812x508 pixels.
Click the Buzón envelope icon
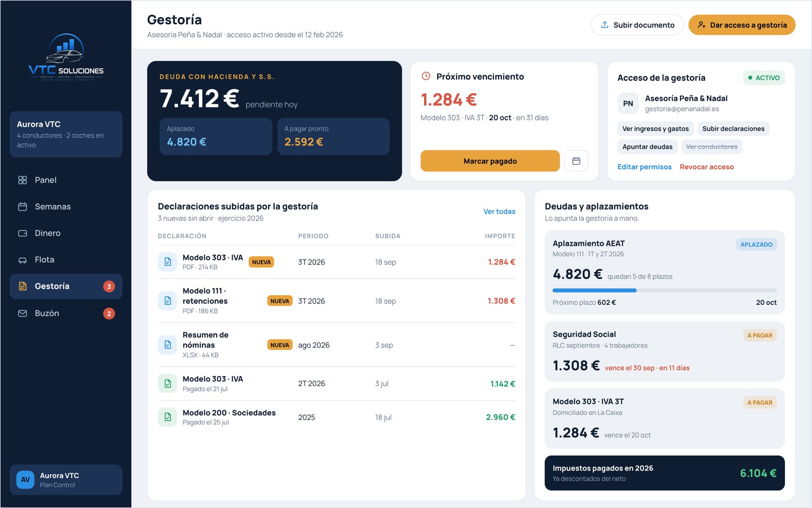(23, 313)
